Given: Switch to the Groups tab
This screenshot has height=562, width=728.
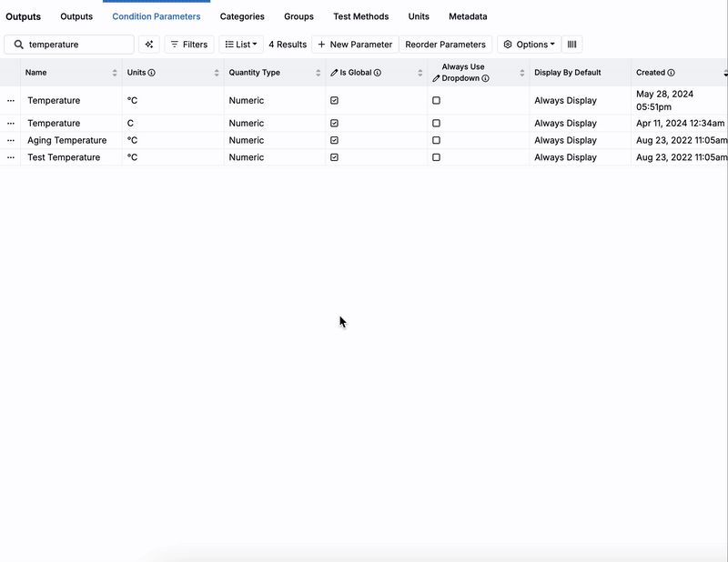Looking at the screenshot, I should click(299, 16).
